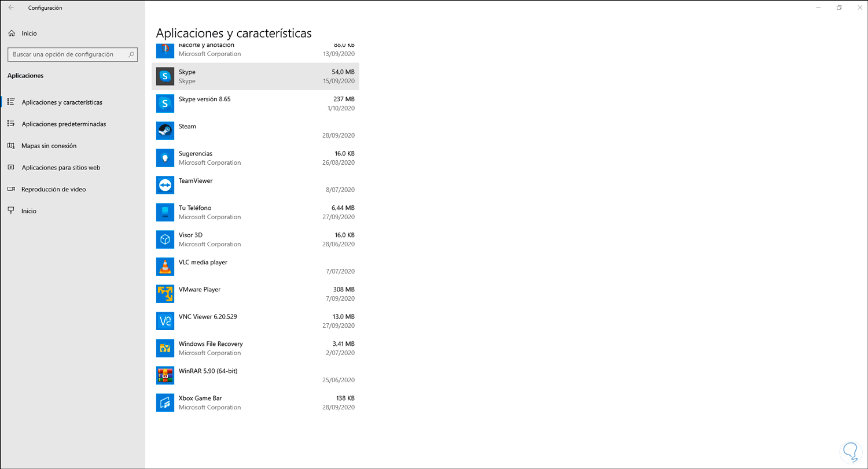Viewport: 868px width, 469px height.
Task: Click the Inicio home link at top
Action: 29,34
